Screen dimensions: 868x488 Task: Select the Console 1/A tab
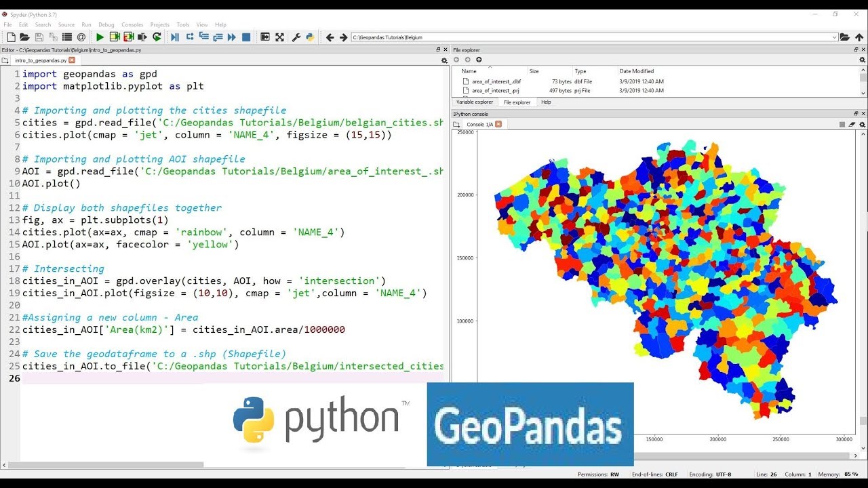pyautogui.click(x=480, y=125)
